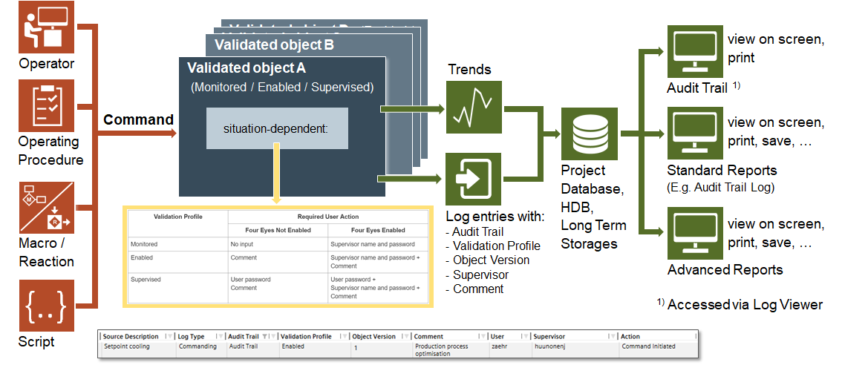
Task: Click the Comment column header
Action: click(x=428, y=337)
